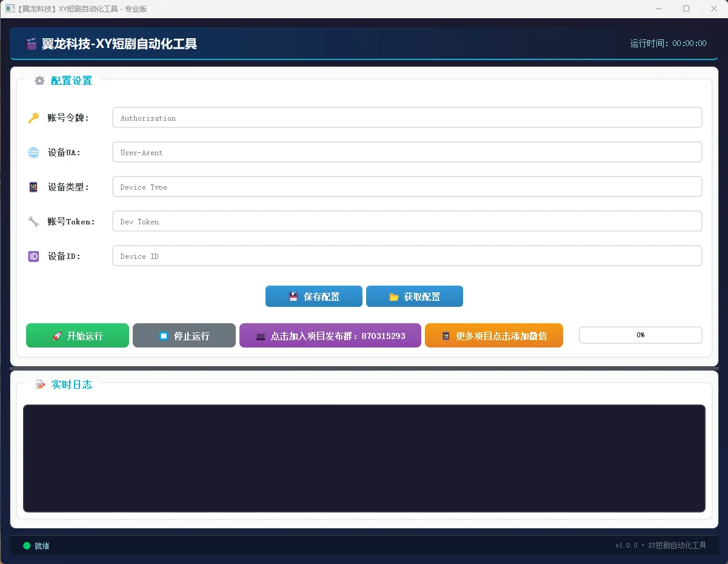Select the Device Type input box
The image size is (728, 564).
click(407, 187)
